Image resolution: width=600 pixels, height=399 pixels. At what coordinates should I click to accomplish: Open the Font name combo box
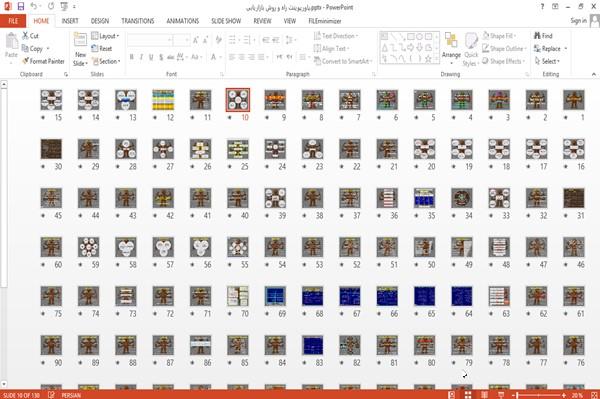click(150, 40)
